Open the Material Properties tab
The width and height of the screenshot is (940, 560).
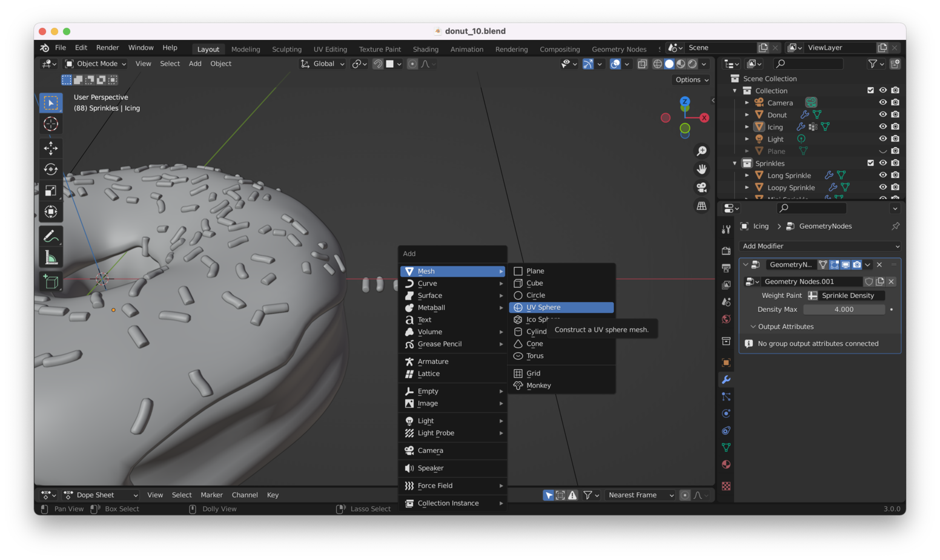click(726, 464)
